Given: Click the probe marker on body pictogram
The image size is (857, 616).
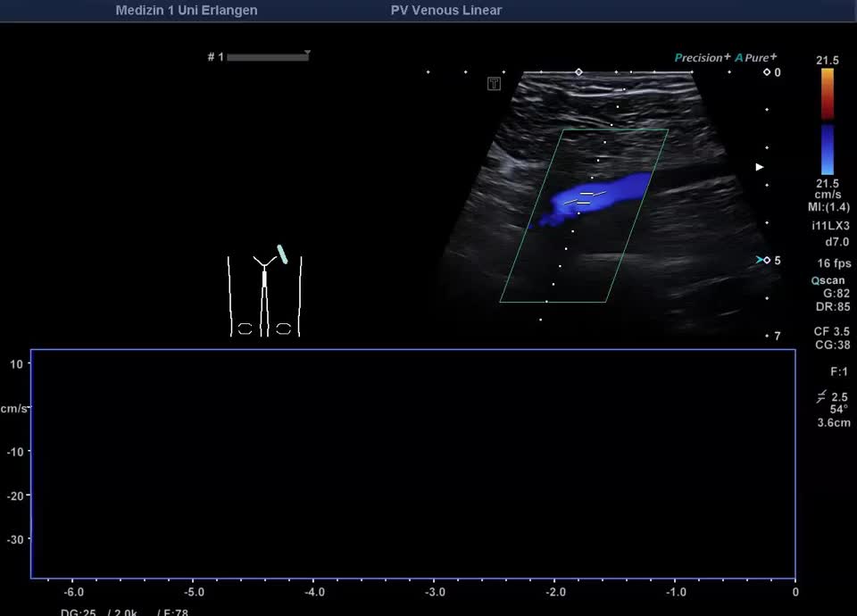Looking at the screenshot, I should point(282,254).
